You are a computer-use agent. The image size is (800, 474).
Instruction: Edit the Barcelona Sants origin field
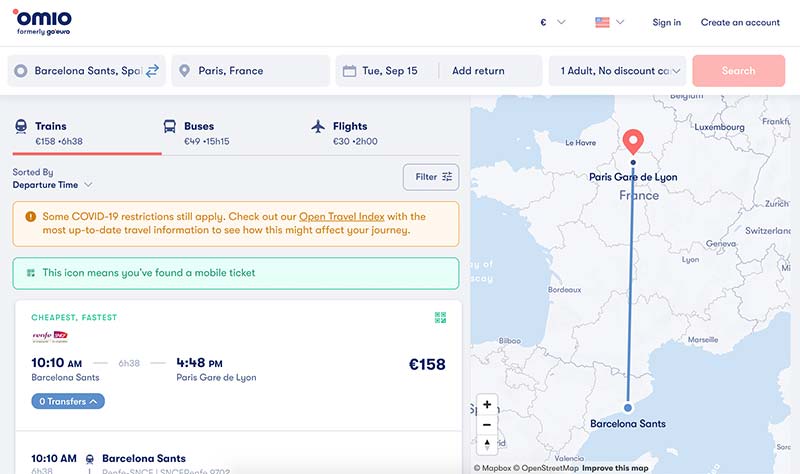pyautogui.click(x=87, y=71)
